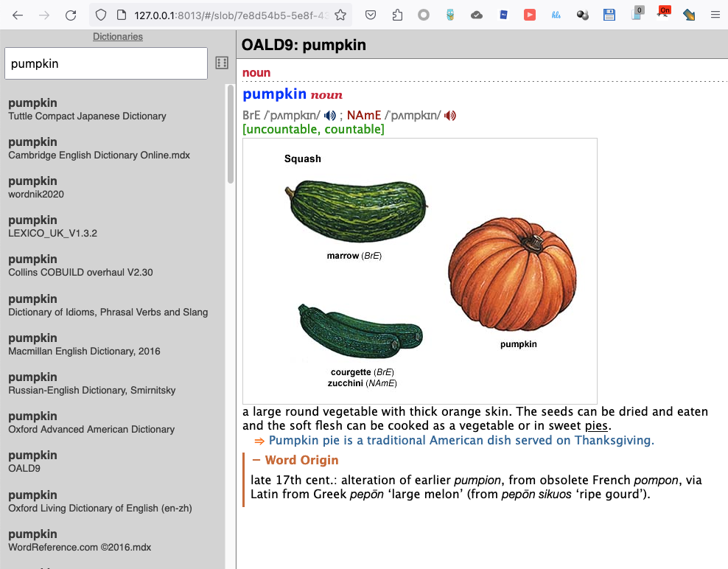Open pumpkin in Macmillan English Dictionary, 2016
Screen dimensions: 728x569
point(84,344)
